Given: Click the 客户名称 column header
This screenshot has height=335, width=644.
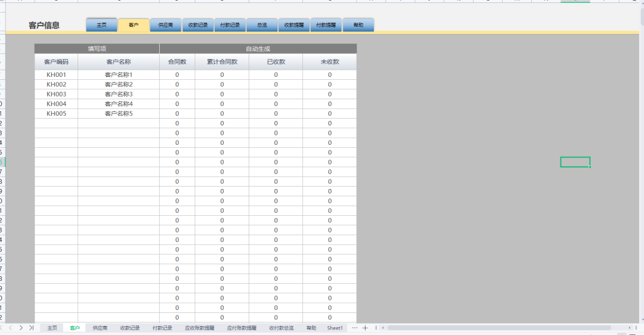Looking at the screenshot, I should tap(119, 61).
